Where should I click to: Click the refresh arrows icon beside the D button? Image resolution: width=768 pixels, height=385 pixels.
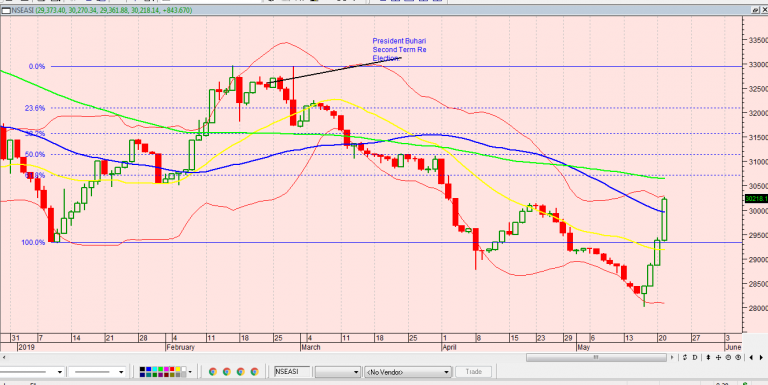(x=685, y=358)
